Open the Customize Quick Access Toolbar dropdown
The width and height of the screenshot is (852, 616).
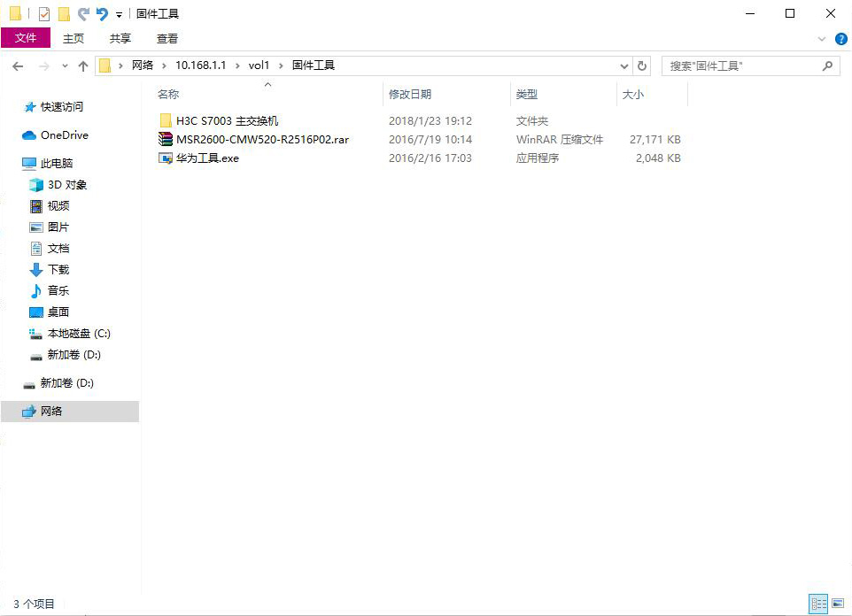pyautogui.click(x=118, y=13)
